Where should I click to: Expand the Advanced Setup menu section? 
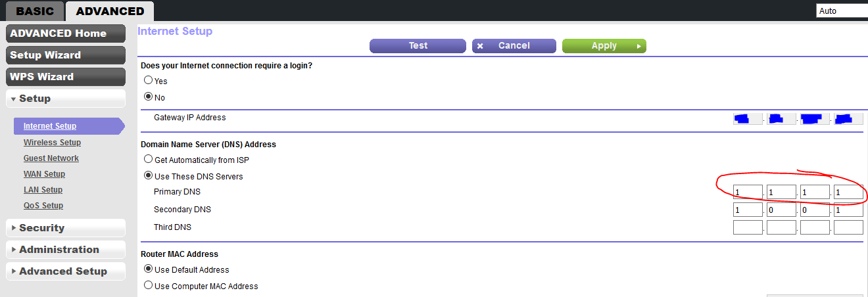[x=66, y=271]
